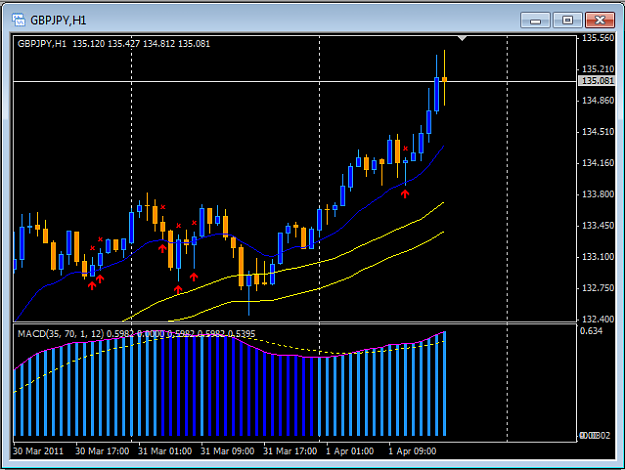Click the 31 Mar 17:00 time label

pyautogui.click(x=290, y=451)
